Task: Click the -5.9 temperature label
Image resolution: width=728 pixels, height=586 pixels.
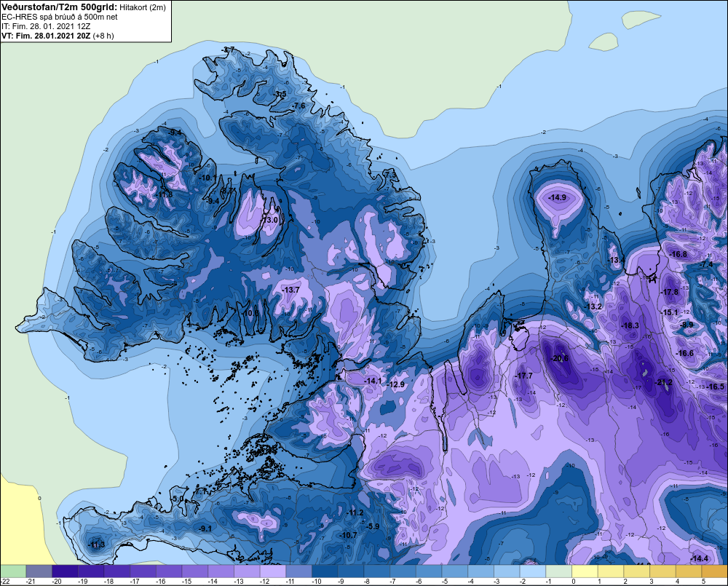Action: coord(372,526)
